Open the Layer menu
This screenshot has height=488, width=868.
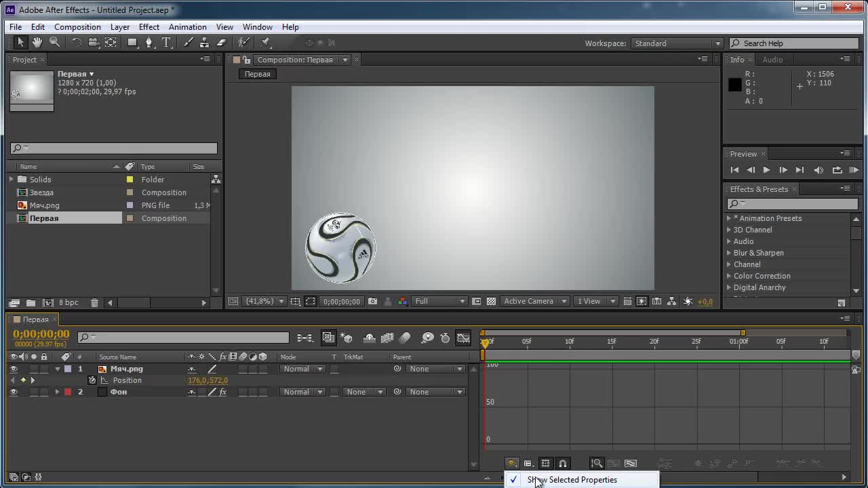(120, 27)
